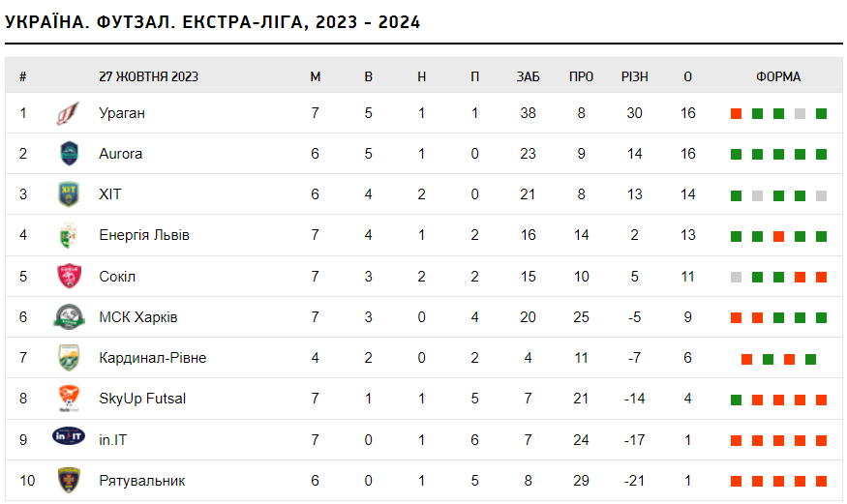Select the Енергія Львів logo
Image resolution: width=847 pixels, height=504 pixels.
(x=69, y=235)
